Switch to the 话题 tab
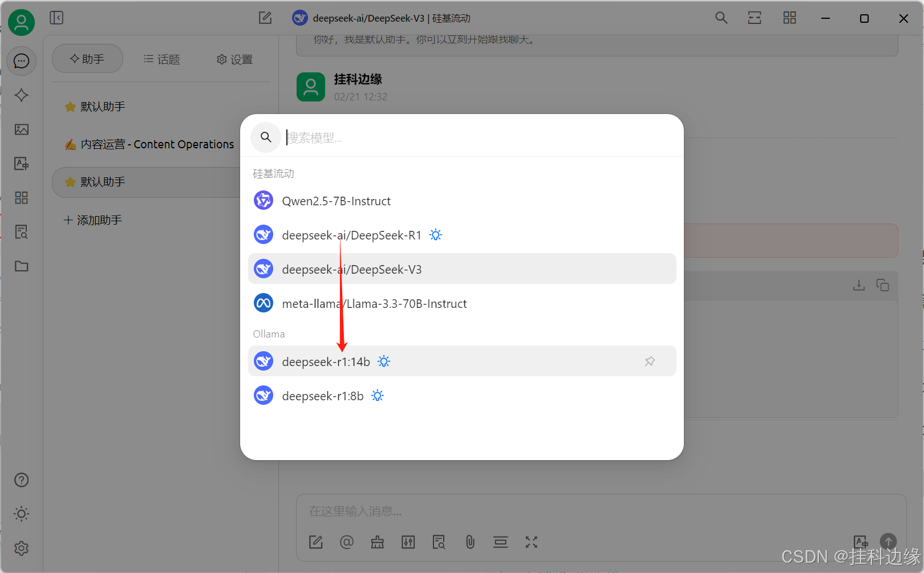This screenshot has width=924, height=573. tap(161, 59)
